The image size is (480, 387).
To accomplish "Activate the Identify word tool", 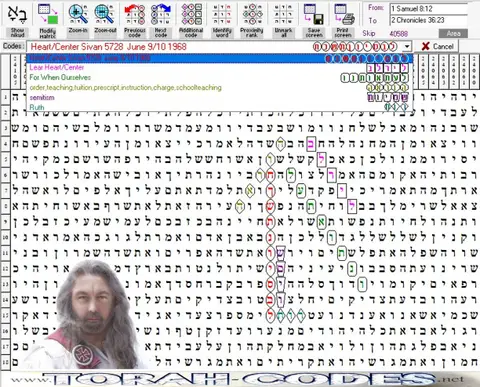I will tap(222, 20).
